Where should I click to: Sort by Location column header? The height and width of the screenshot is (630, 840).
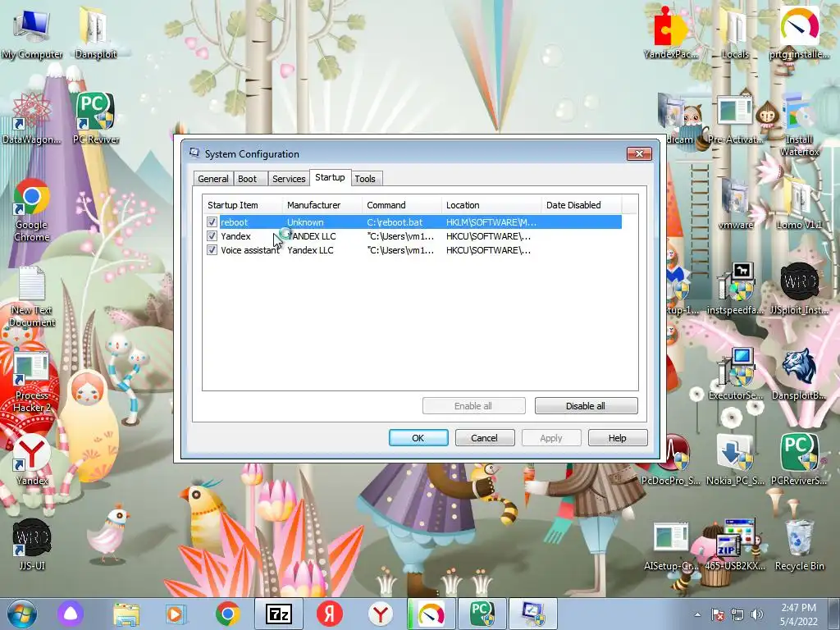tap(491, 204)
